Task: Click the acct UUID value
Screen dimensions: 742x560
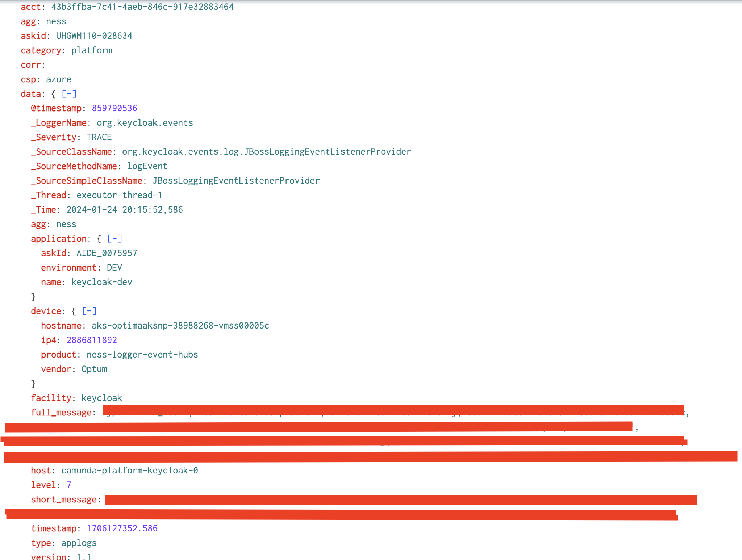Action: coord(142,7)
